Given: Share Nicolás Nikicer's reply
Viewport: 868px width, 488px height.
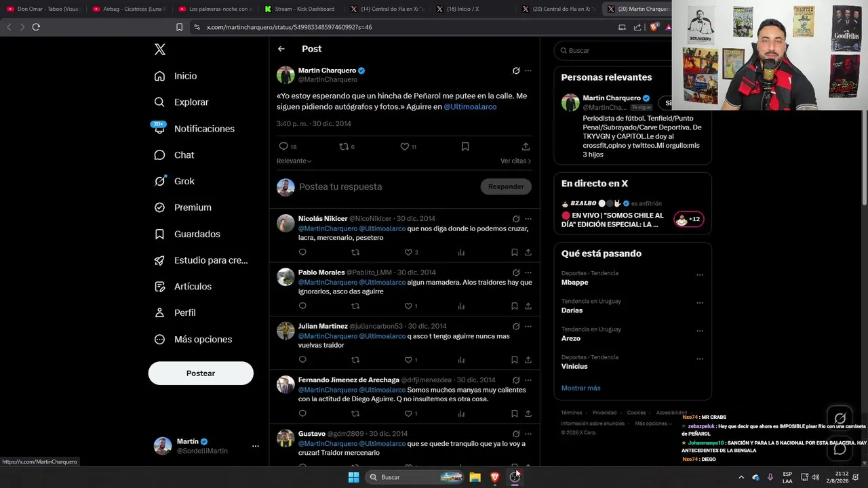Looking at the screenshot, I should (528, 252).
